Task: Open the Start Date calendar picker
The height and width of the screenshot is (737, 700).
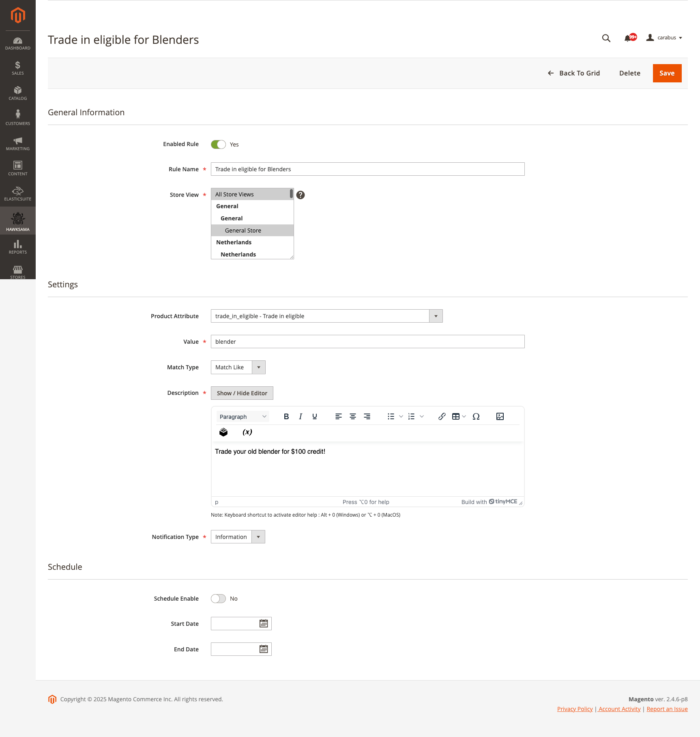Action: click(x=264, y=624)
